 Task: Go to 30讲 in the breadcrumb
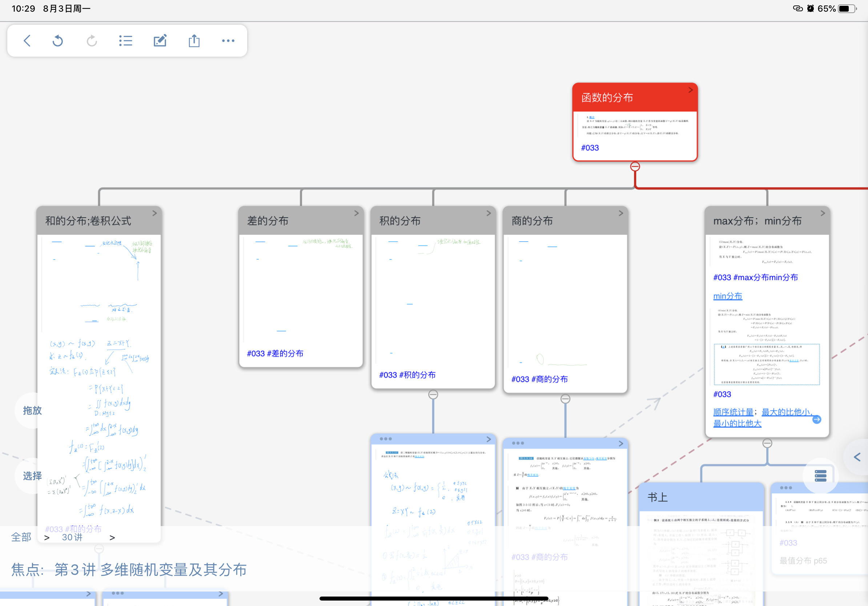point(72,537)
